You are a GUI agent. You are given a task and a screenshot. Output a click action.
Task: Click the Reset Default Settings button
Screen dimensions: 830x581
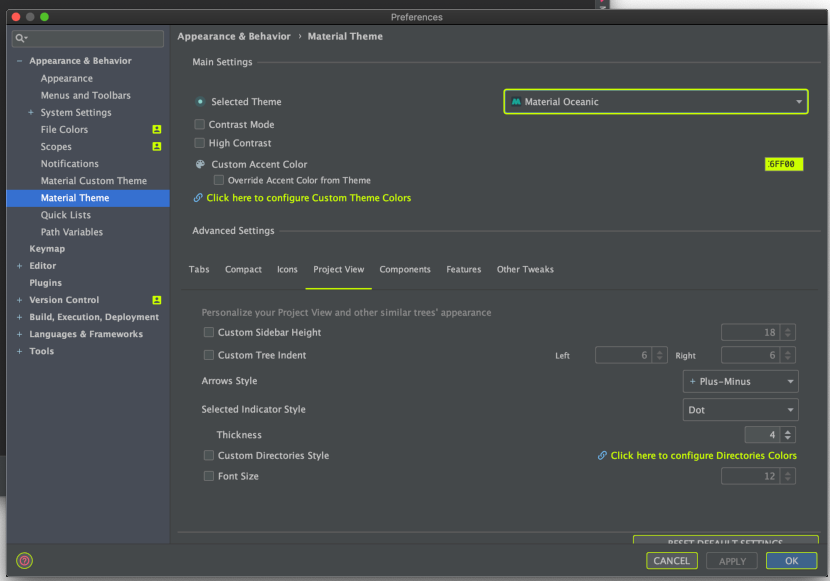(726, 540)
